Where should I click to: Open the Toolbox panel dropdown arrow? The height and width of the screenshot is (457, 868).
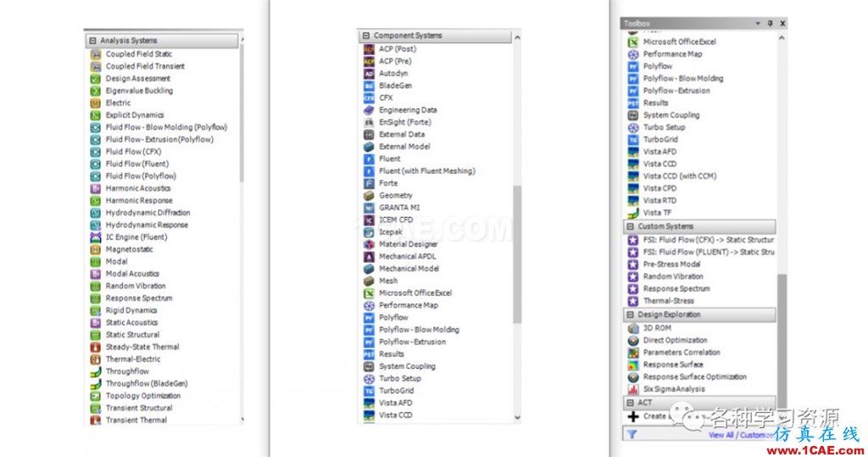tap(758, 23)
